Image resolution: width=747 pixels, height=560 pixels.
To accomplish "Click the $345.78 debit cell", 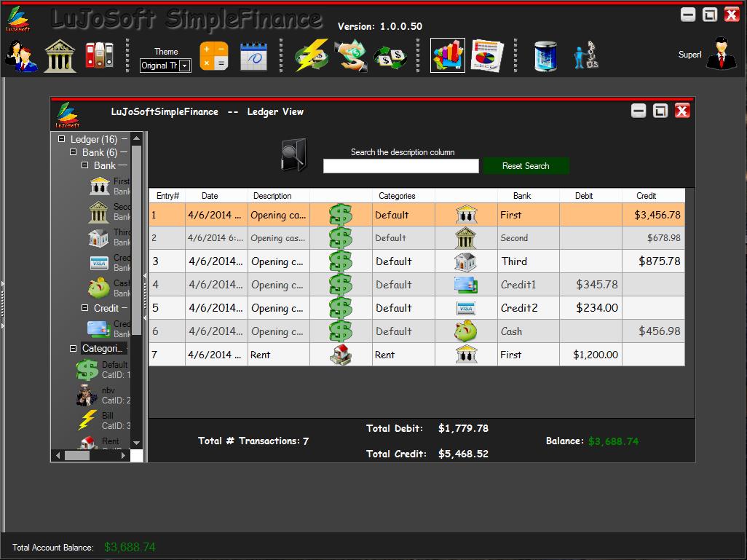I will click(590, 285).
